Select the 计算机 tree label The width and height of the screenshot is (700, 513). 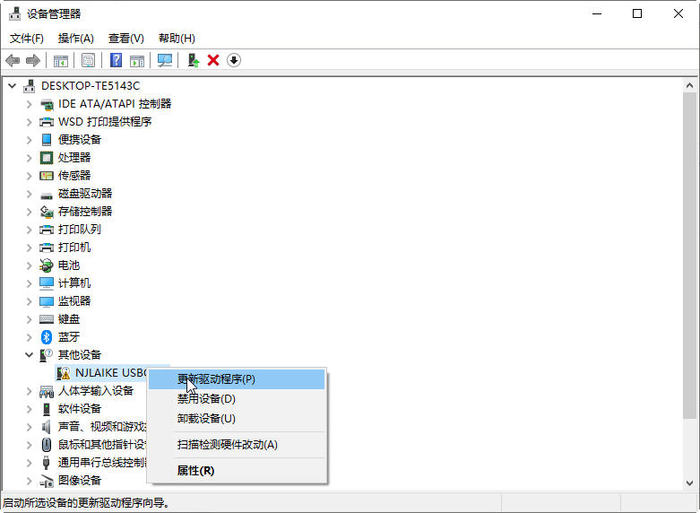coord(74,283)
